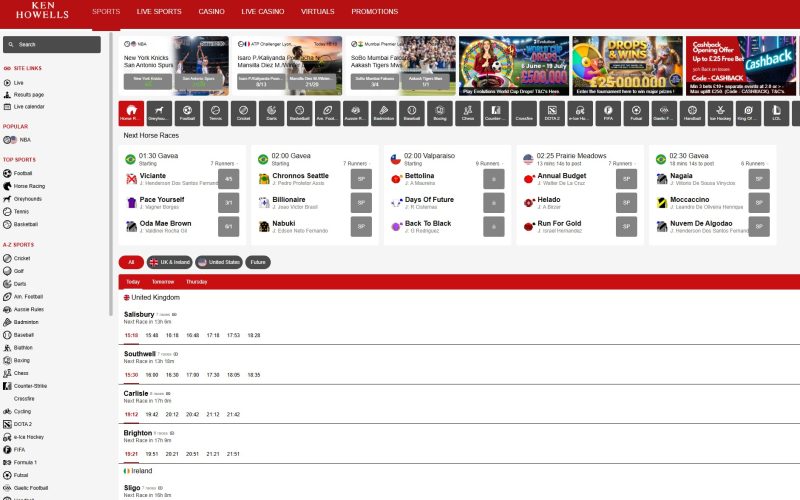Open Live calendar in sidebar
The height and width of the screenshot is (500, 800).
click(24, 107)
